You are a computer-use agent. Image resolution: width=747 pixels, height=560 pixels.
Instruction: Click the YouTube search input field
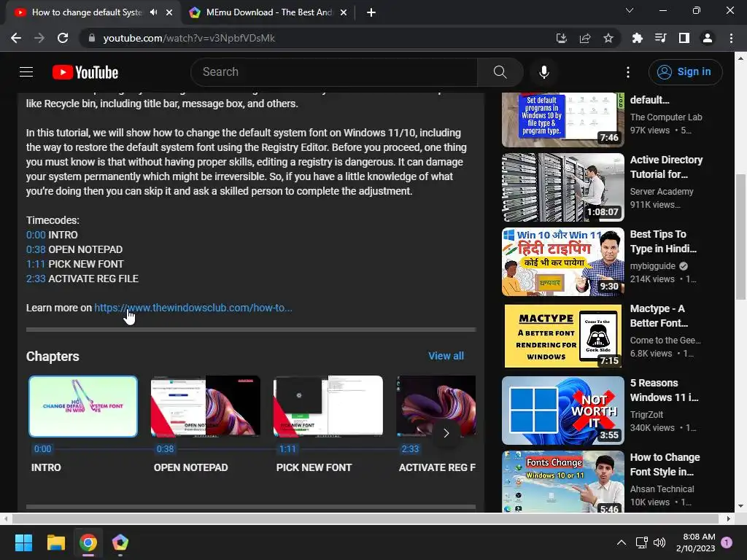coord(334,72)
